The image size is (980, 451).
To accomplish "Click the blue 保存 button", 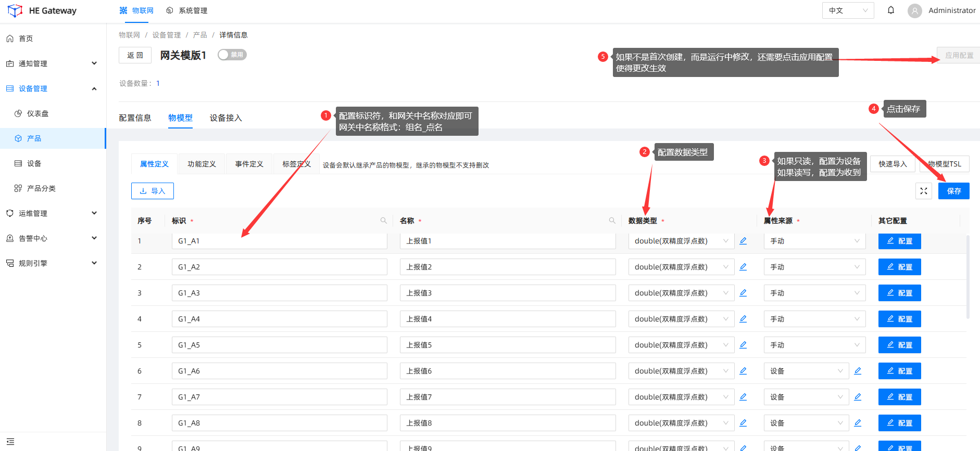I will [953, 191].
